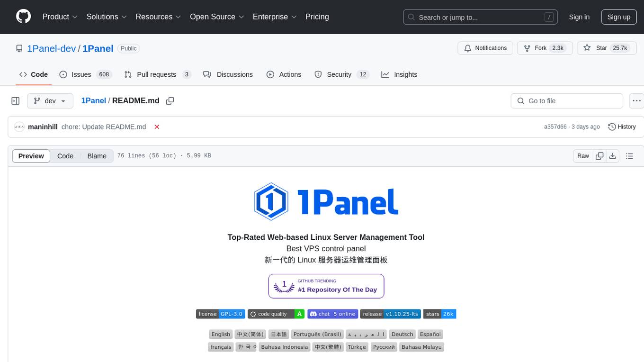
Task: Open the 1Panel repository root link in header
Action: pyautogui.click(x=98, y=48)
